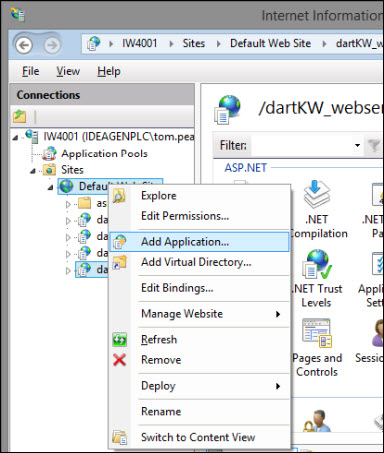
Task: Open the Pages and Controls icon
Action: point(316,333)
